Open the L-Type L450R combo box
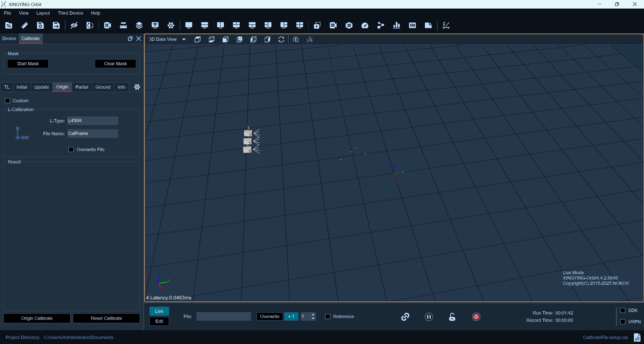644x344 pixels. click(93, 121)
